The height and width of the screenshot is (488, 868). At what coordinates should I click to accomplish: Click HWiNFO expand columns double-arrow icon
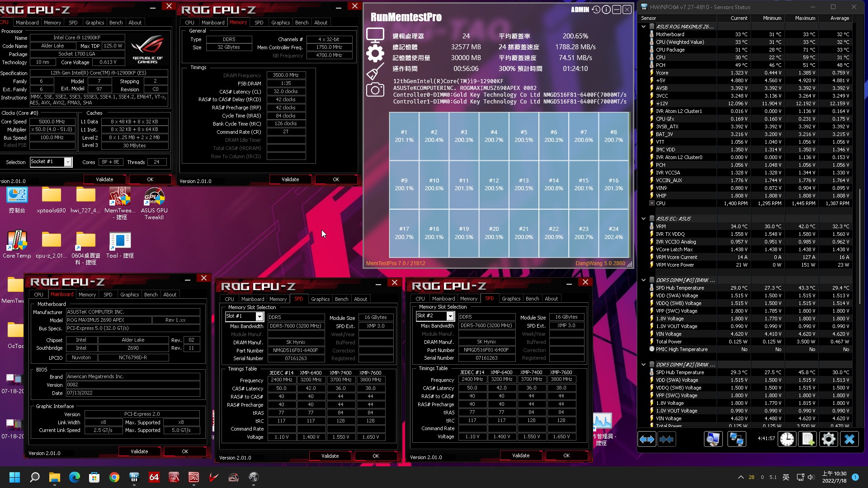tap(647, 439)
